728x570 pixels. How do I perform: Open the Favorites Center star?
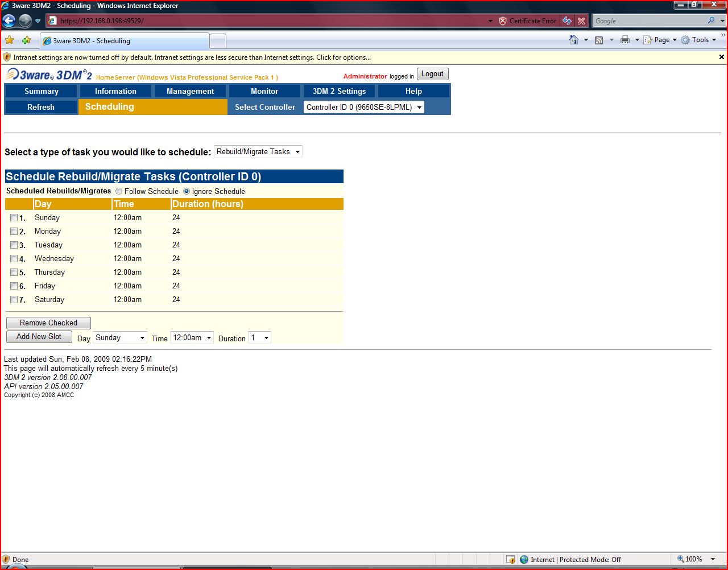pos(10,40)
